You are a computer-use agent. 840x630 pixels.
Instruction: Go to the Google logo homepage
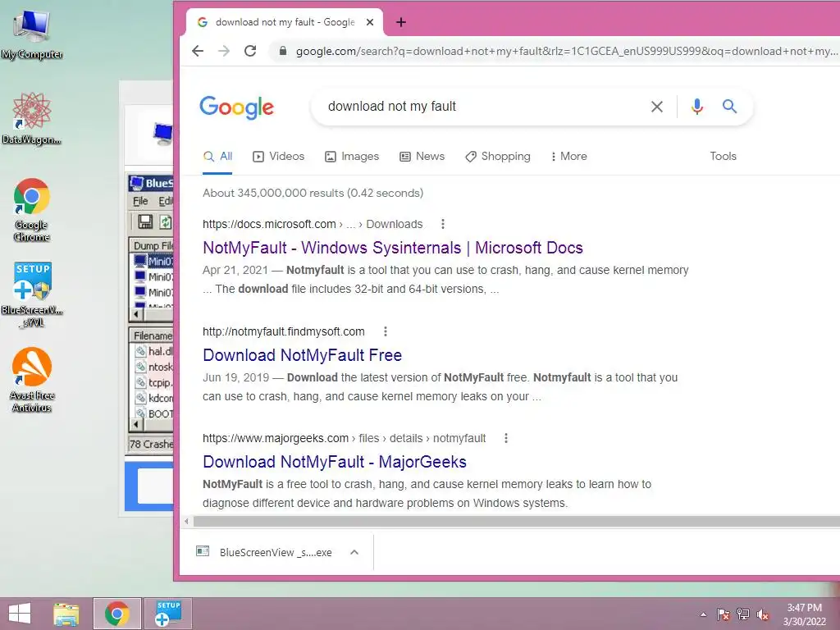point(236,107)
